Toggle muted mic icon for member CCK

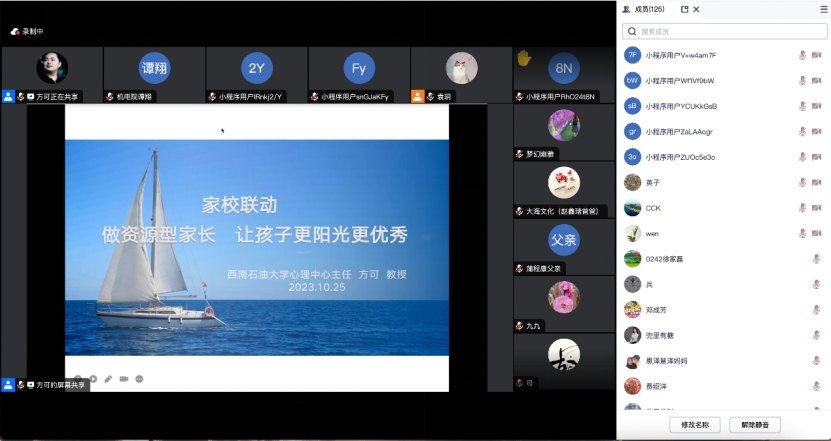(802, 208)
